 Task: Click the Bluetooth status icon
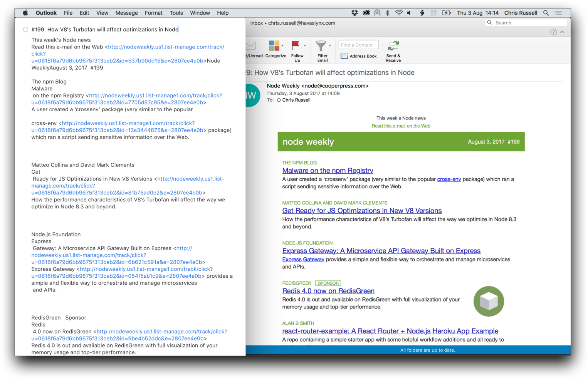387,13
